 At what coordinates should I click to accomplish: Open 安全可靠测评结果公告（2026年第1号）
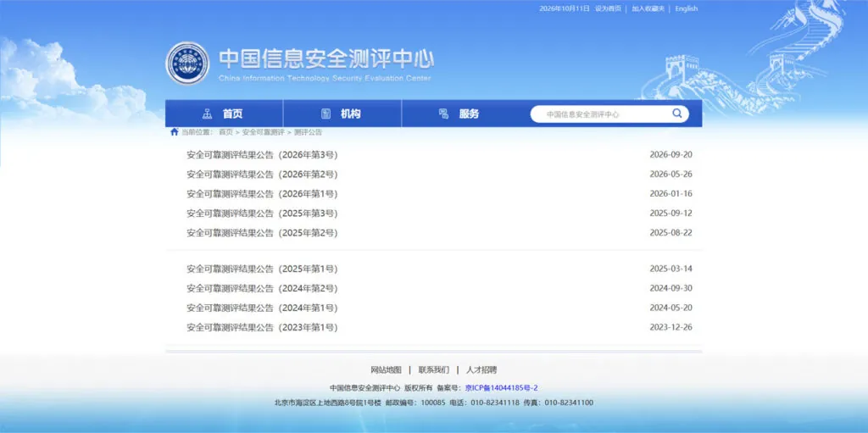[262, 194]
